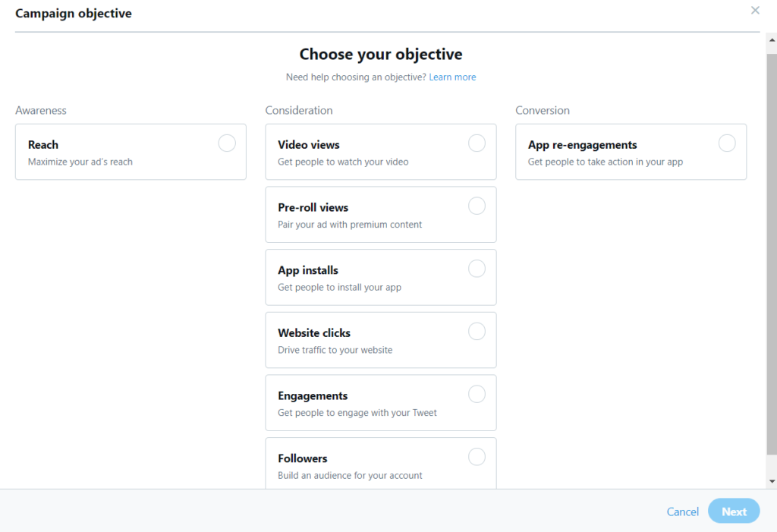The image size is (777, 532).
Task: Click the Cancel link
Action: [682, 512]
